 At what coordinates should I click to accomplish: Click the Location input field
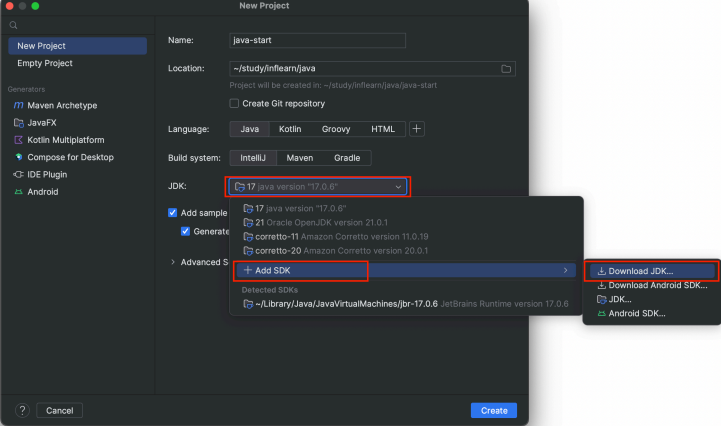click(372, 69)
